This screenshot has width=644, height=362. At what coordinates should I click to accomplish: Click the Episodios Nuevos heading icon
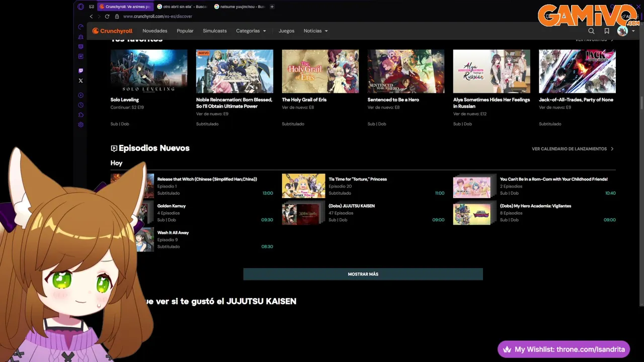pos(114,148)
